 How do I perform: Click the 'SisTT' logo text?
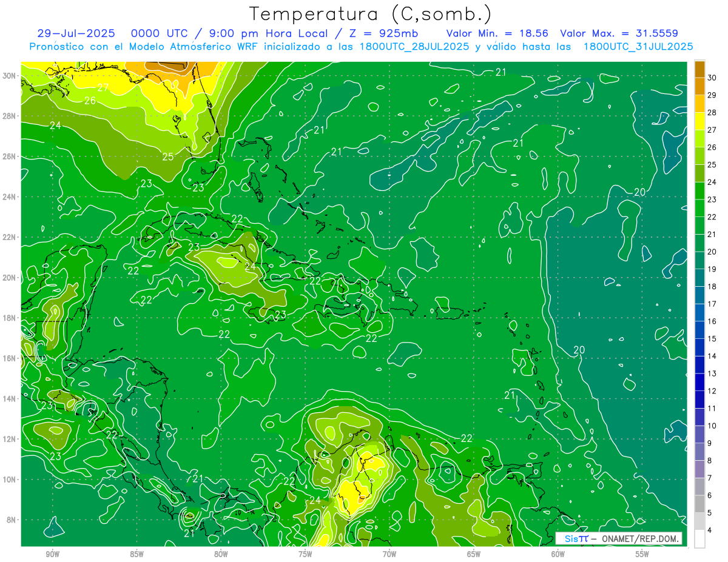tap(576, 538)
